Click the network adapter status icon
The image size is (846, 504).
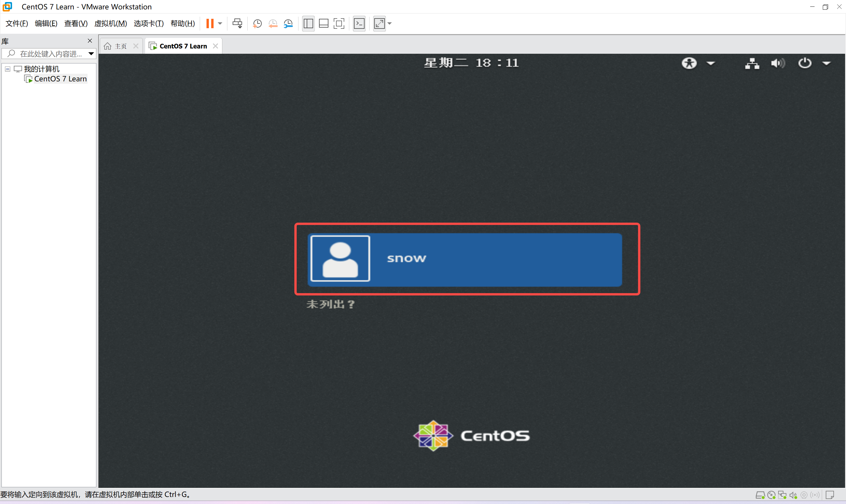tap(782, 495)
